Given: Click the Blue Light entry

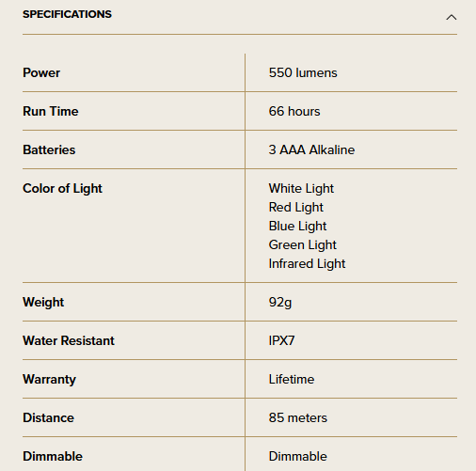Looking at the screenshot, I should (x=297, y=227).
